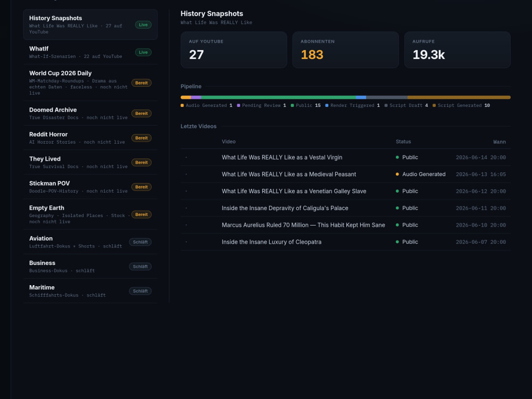
Task: Open the Doomed Archive channel
Action: pyautogui.click(x=90, y=113)
